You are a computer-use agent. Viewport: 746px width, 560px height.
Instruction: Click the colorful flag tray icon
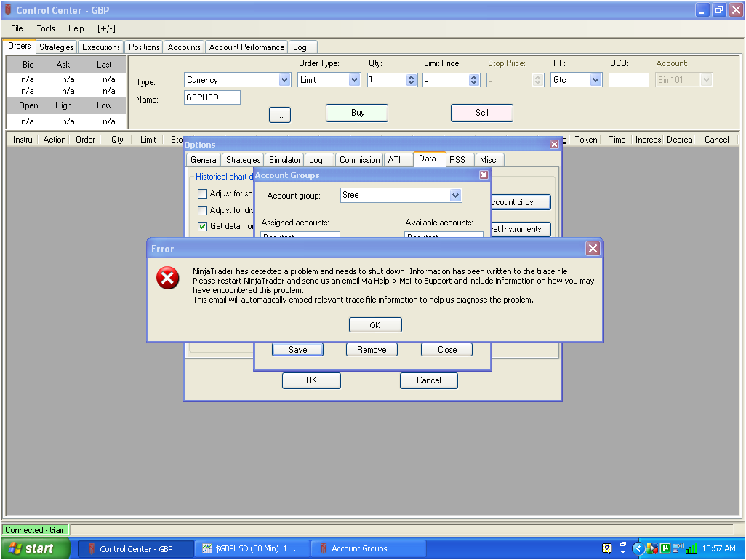point(651,548)
